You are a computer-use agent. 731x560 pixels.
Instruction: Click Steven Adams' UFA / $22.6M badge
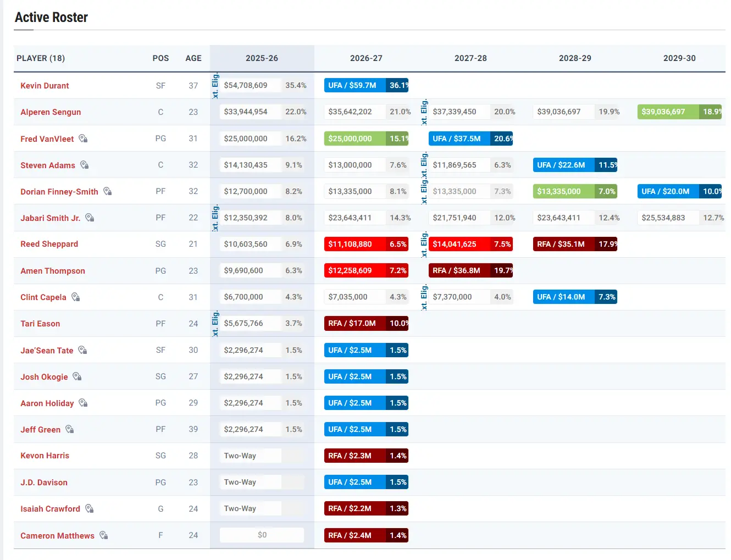point(575,165)
